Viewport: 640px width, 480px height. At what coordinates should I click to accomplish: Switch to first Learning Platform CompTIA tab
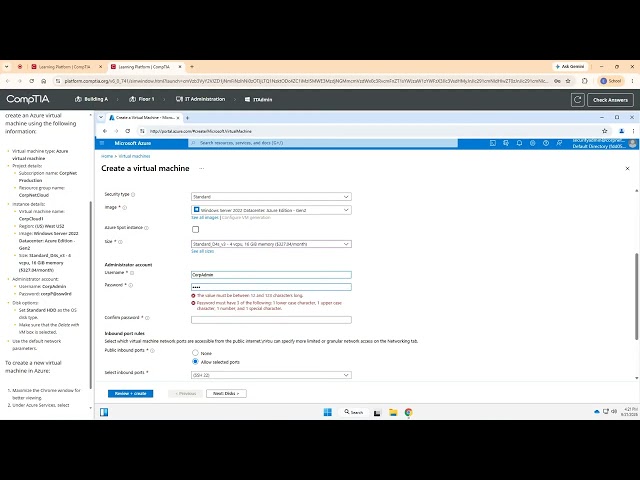click(x=65, y=67)
